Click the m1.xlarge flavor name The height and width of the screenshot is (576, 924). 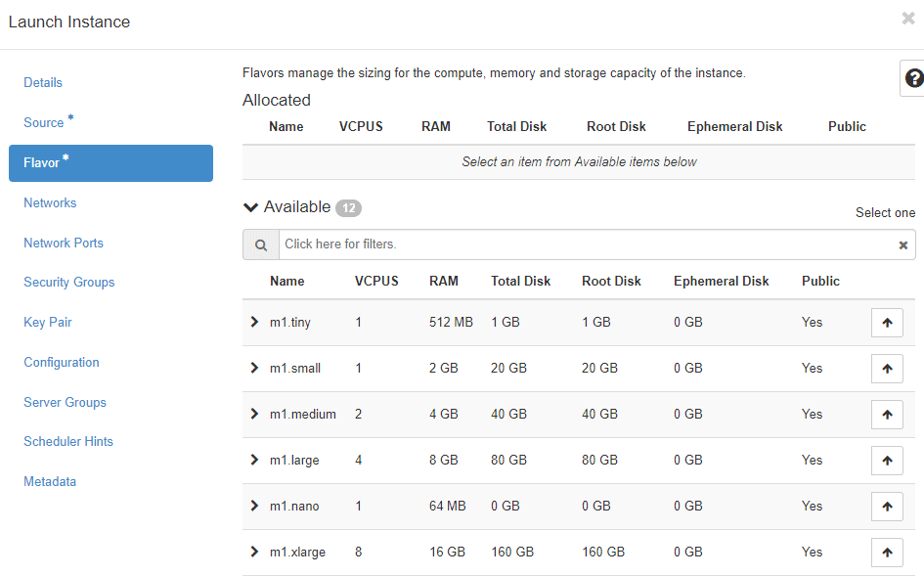pyautogui.click(x=297, y=553)
